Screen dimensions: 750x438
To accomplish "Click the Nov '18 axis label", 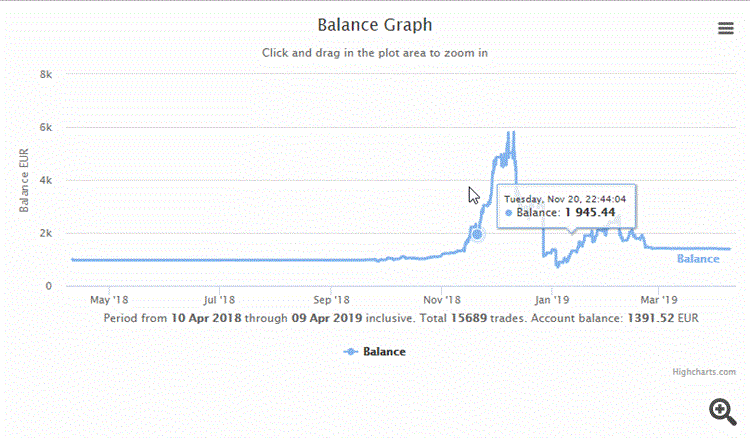I will tap(441, 300).
